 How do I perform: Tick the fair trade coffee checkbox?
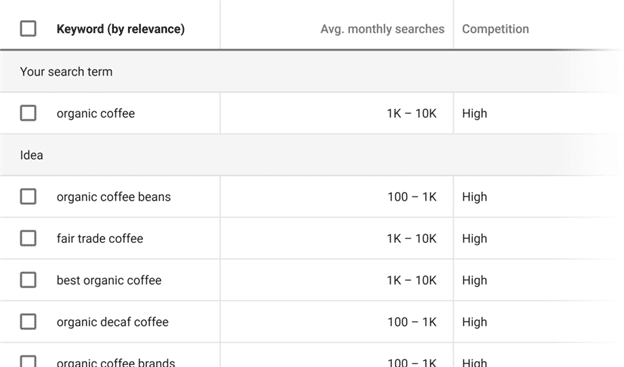pos(28,238)
